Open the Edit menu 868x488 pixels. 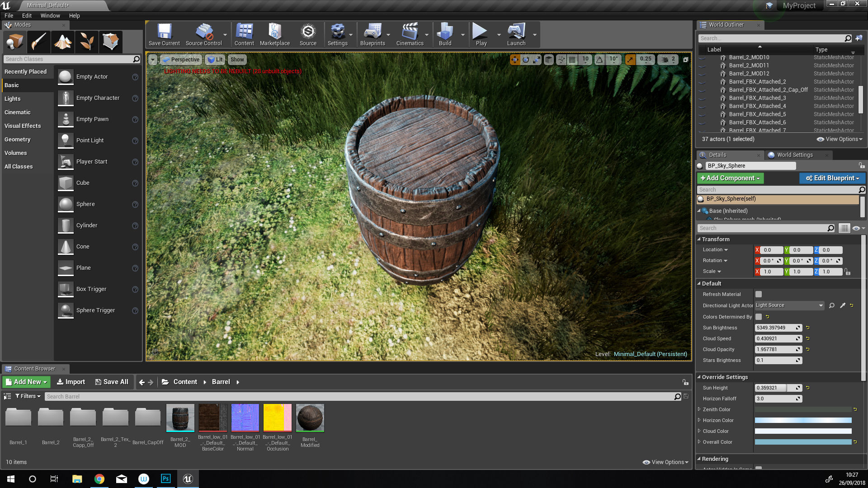pyautogui.click(x=27, y=15)
